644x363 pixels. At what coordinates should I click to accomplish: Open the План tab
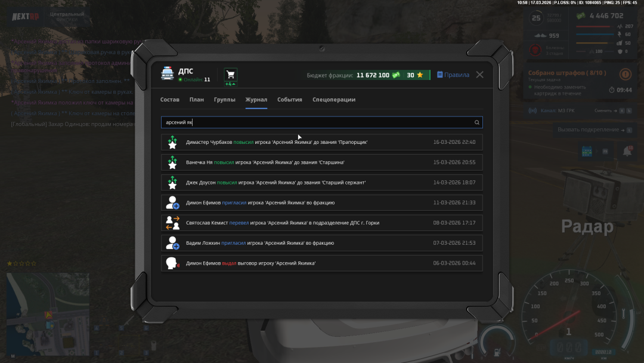[197, 100]
